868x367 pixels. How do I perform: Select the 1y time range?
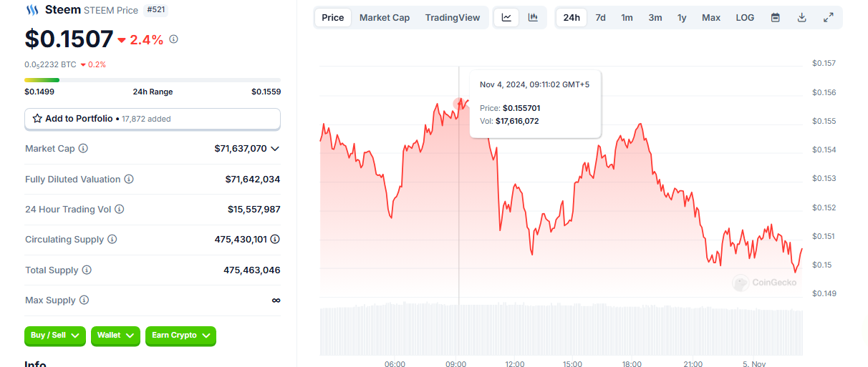point(682,17)
